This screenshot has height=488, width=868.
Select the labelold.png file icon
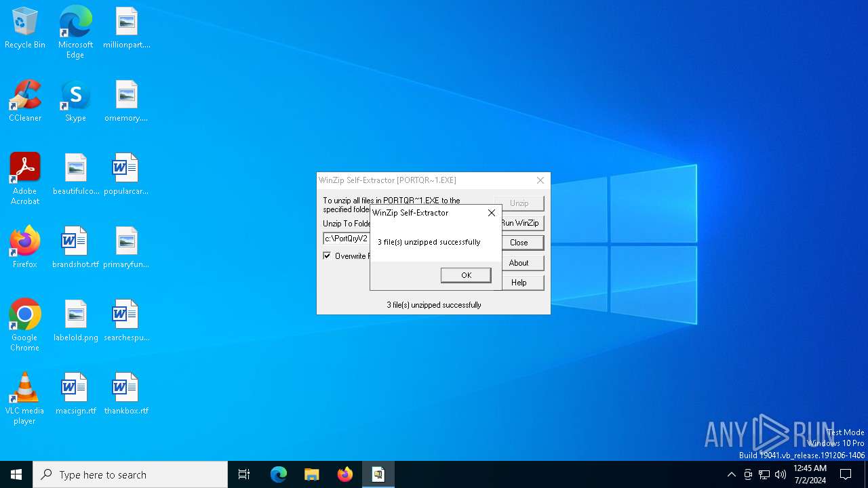tap(76, 321)
